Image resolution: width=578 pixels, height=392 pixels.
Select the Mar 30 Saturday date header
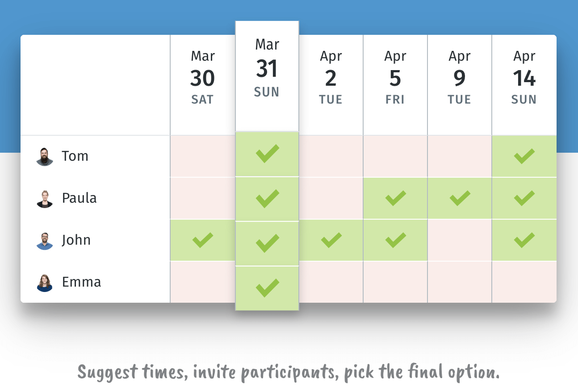point(202,78)
